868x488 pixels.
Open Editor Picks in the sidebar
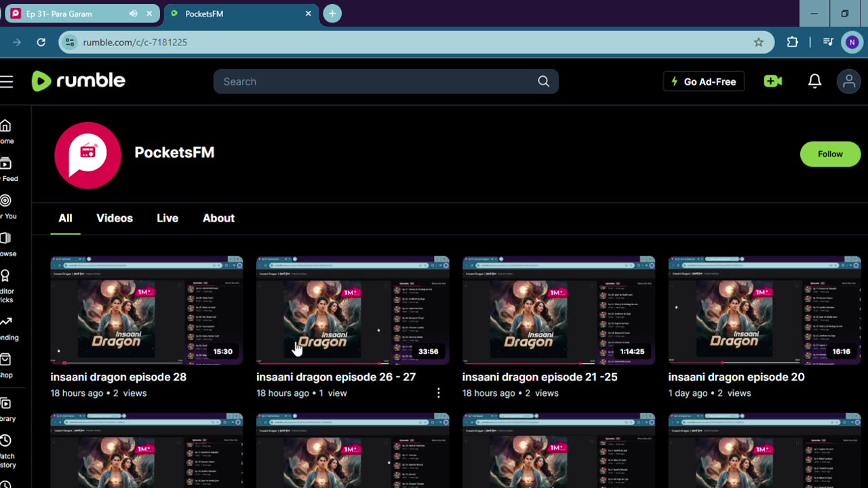click(7, 286)
